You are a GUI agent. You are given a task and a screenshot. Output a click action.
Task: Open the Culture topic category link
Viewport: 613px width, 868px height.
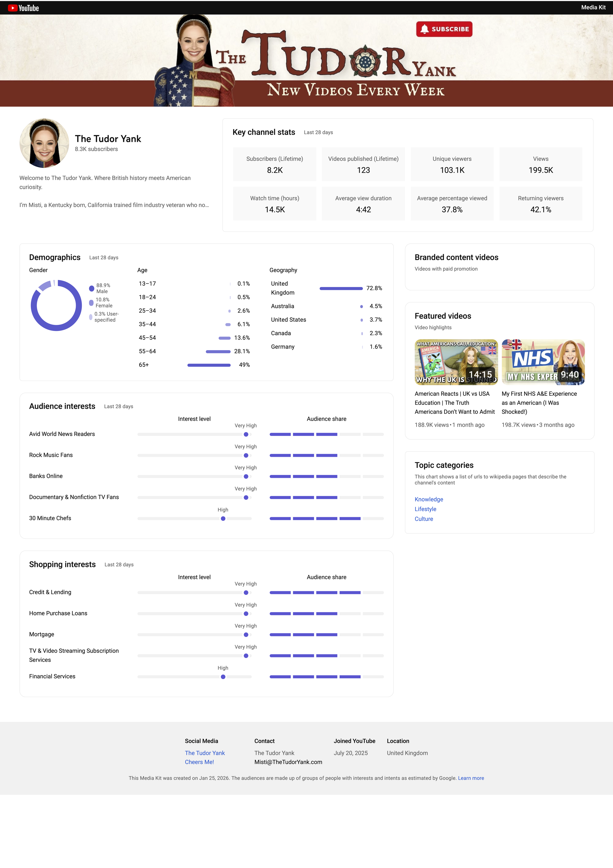pos(424,519)
